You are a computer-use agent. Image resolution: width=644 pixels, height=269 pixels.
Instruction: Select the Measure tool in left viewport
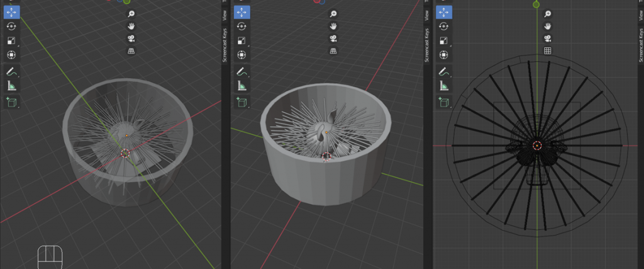(11, 86)
